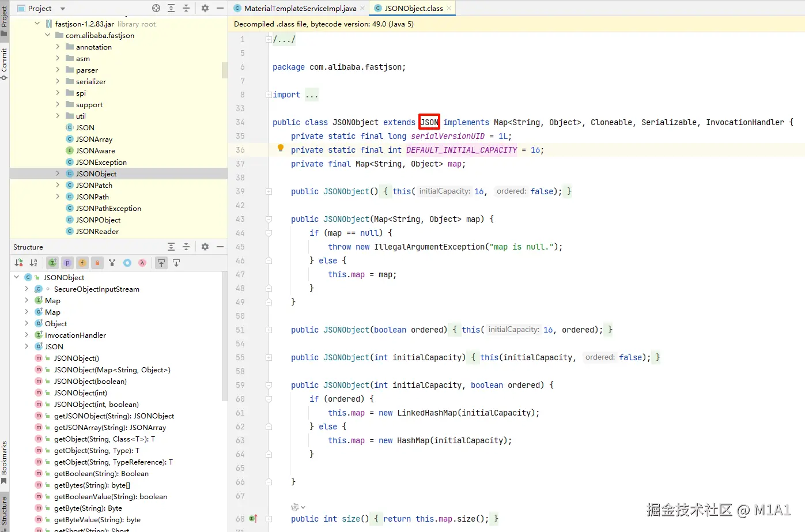Expand SecureObjectInputStream node in Structure
This screenshot has height=532, width=805.
(27, 289)
